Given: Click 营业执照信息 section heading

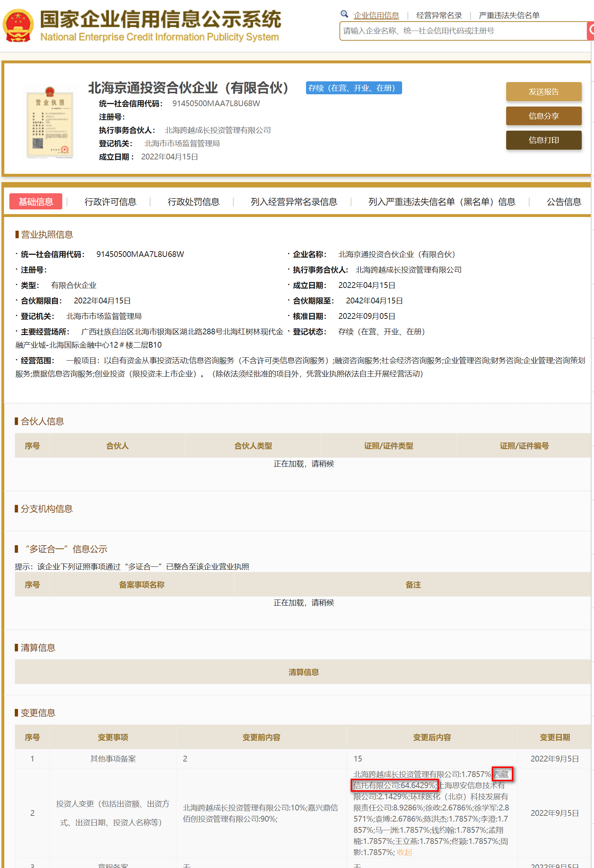Looking at the screenshot, I should click(x=47, y=234).
